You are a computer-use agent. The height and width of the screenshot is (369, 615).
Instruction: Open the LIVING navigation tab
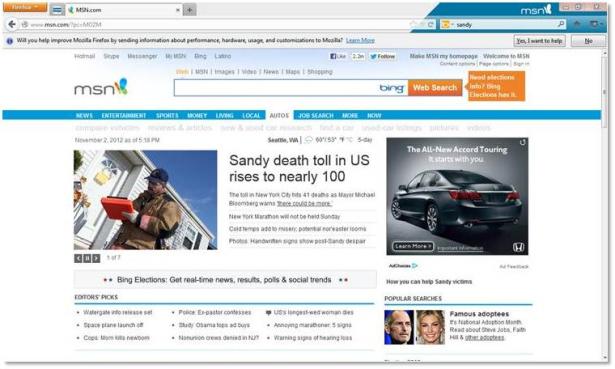(224, 115)
